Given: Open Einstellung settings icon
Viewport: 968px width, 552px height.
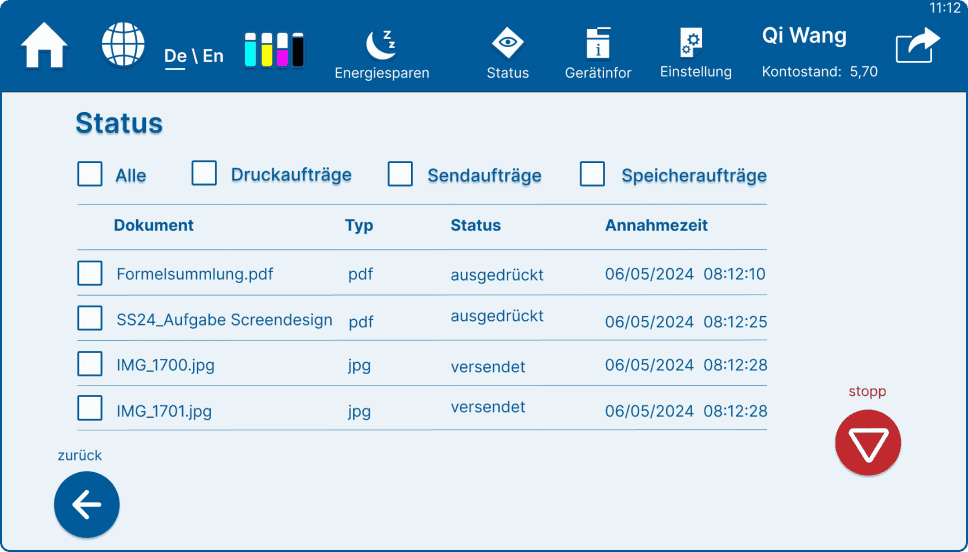Looking at the screenshot, I should (695, 54).
